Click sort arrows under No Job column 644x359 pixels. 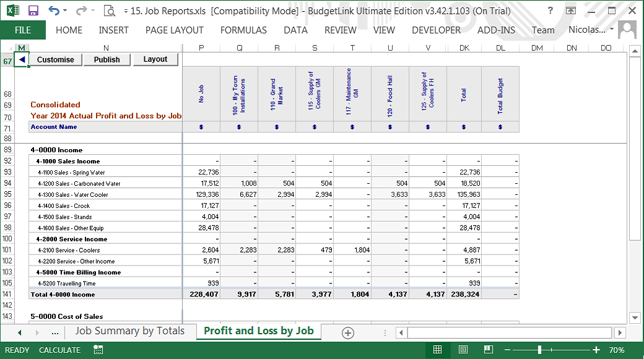[201, 127]
